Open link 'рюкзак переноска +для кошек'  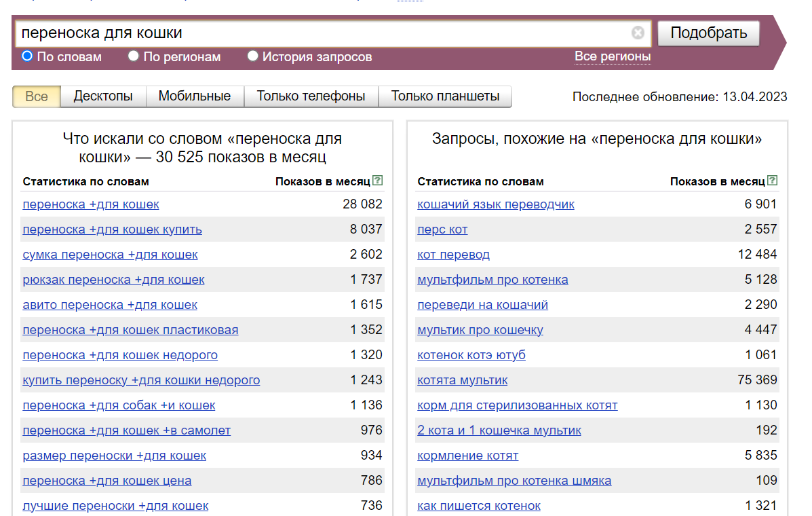coord(113,280)
